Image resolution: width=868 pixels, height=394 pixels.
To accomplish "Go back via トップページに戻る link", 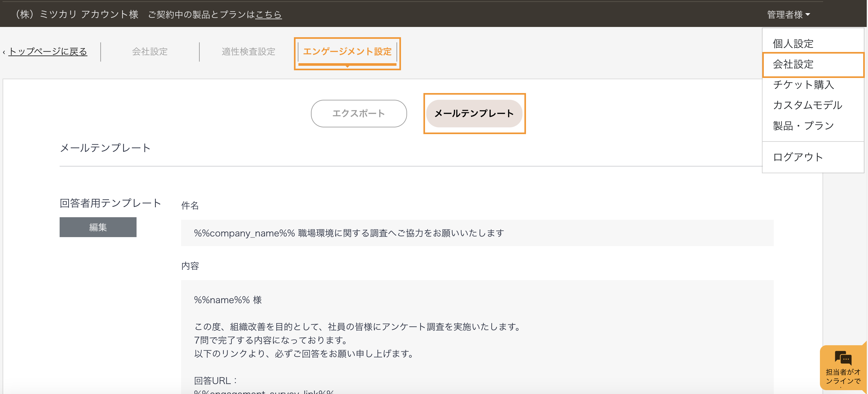I will (47, 52).
